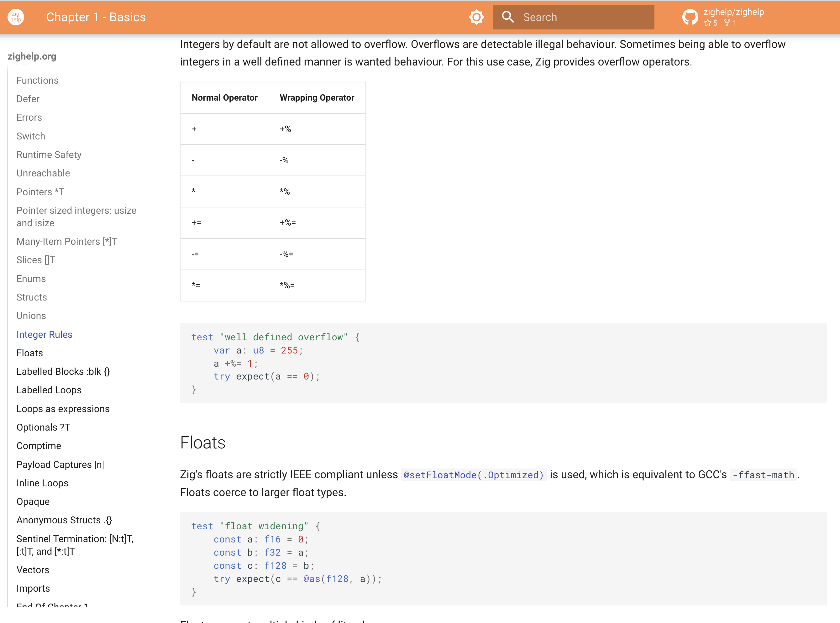Click the @setFloatMode(.Optimized) inline code

(473, 475)
